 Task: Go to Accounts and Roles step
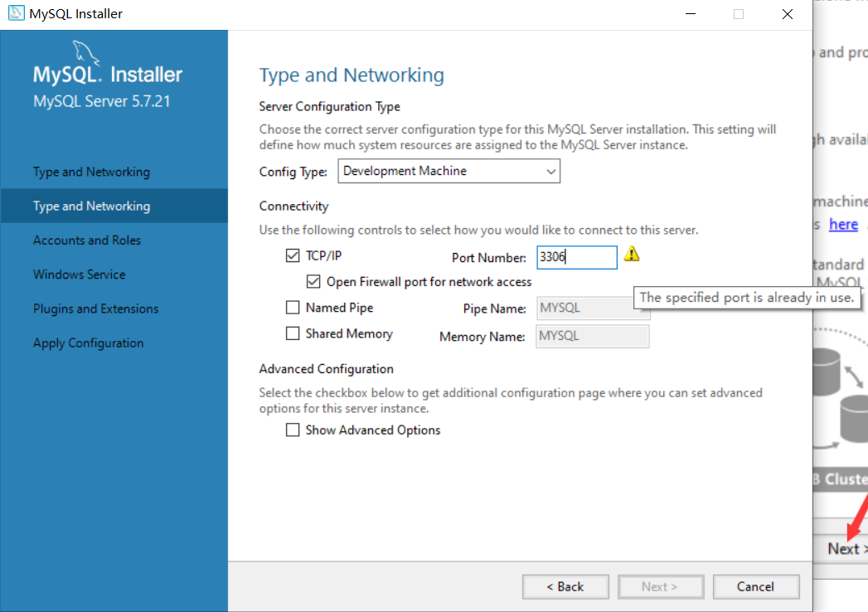click(x=87, y=240)
